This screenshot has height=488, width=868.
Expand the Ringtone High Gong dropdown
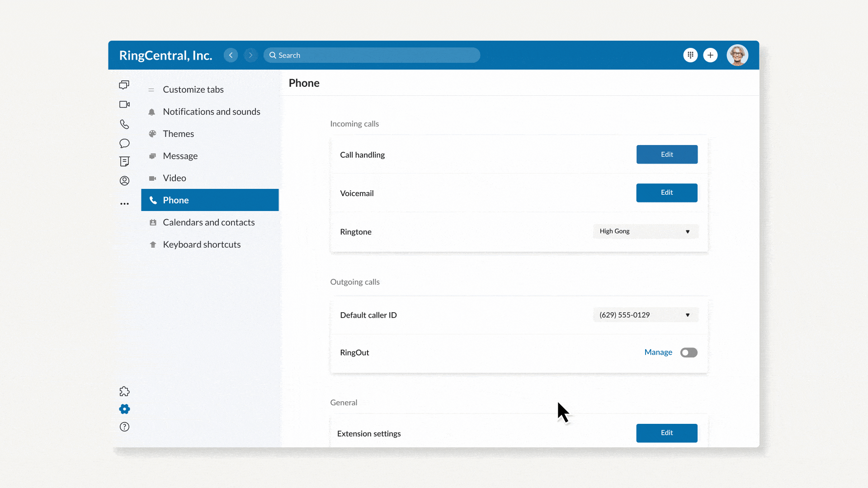coord(646,231)
